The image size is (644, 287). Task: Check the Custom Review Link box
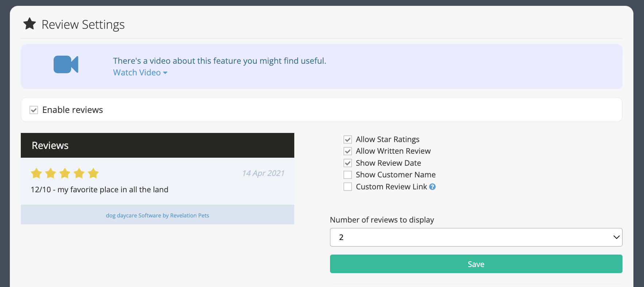coord(348,187)
